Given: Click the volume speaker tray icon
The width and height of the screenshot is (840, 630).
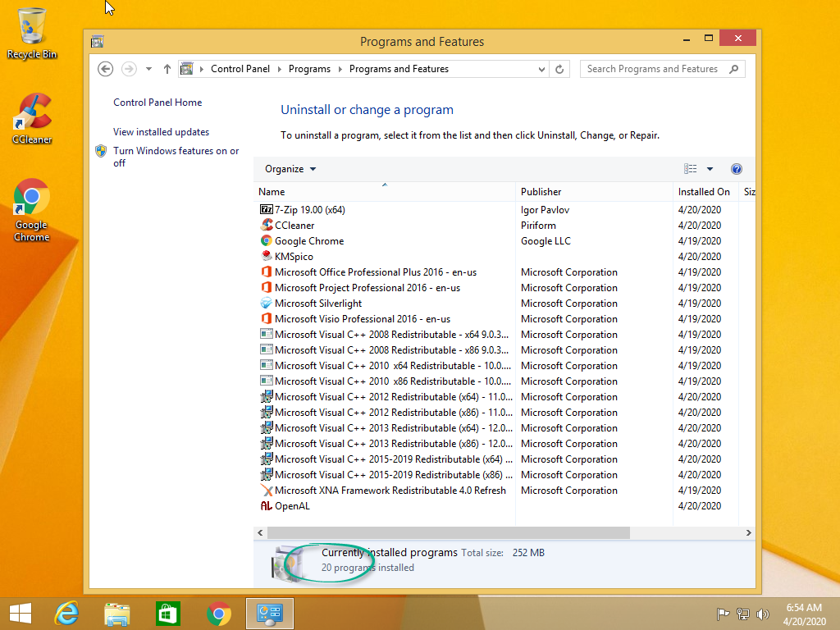Looking at the screenshot, I should coord(762,614).
